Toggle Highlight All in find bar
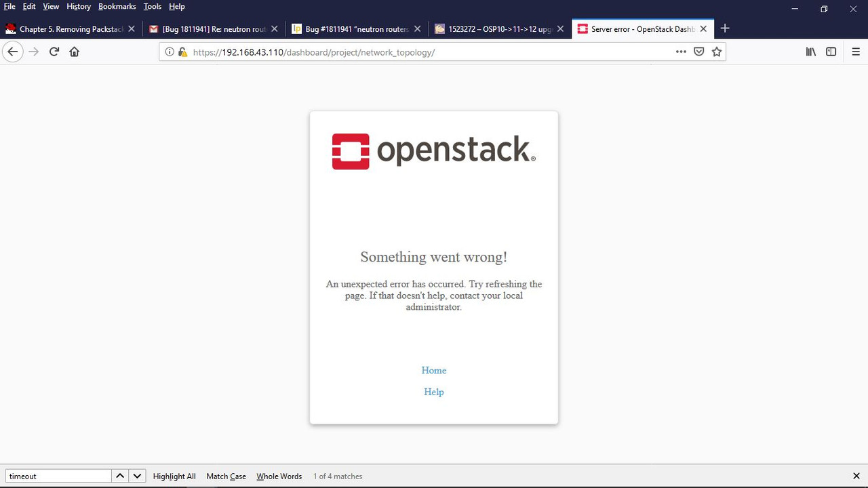The image size is (868, 488). [x=174, y=476]
